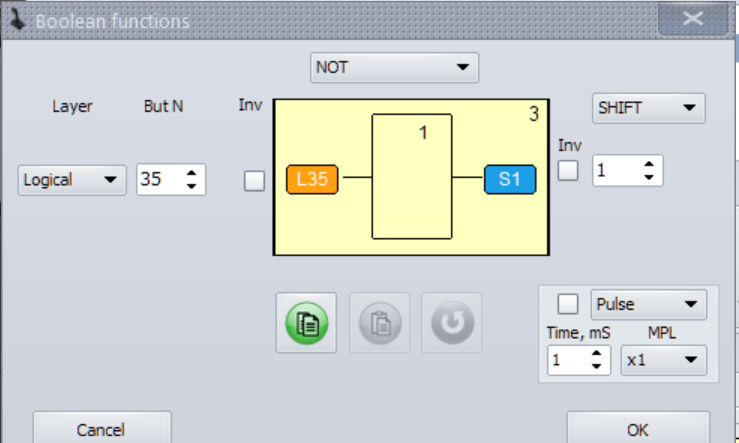739x443 pixels.
Task: Click the green copy function icon
Action: pos(306,323)
